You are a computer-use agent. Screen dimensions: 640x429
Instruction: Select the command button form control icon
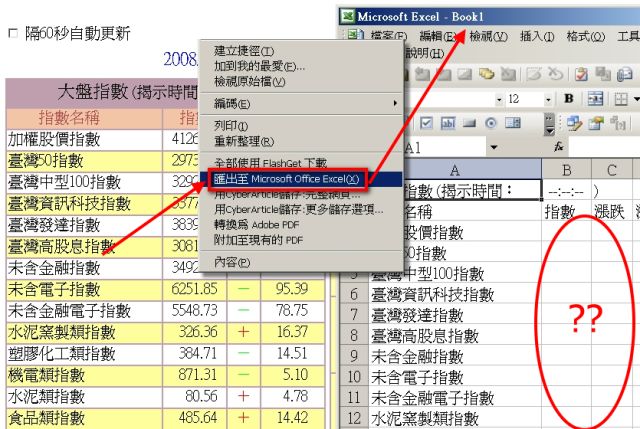click(x=469, y=123)
